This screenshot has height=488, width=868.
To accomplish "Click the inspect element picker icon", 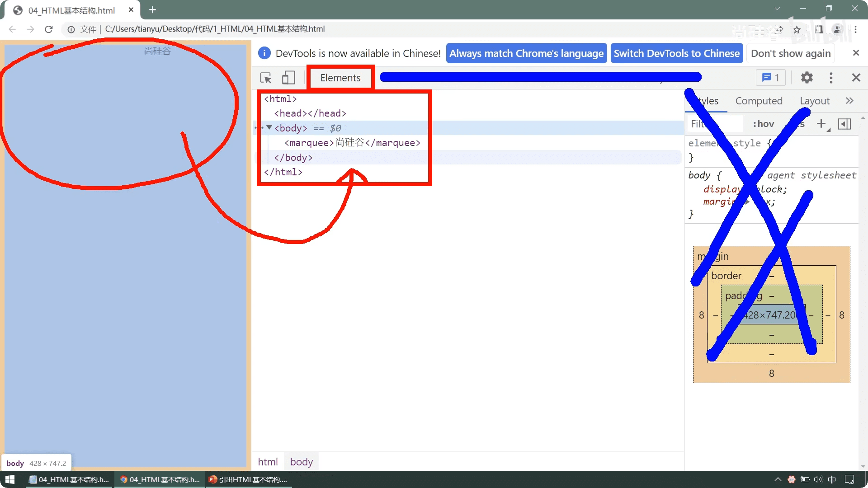I will [x=266, y=78].
